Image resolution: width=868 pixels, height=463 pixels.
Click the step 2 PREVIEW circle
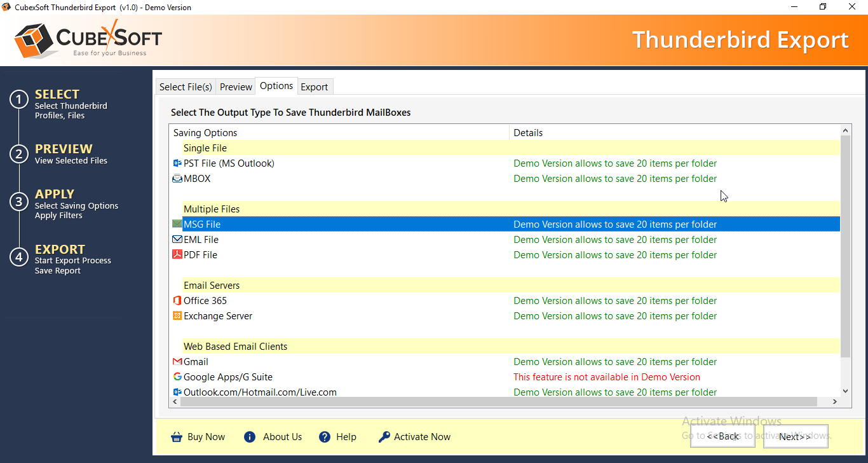[19, 154]
